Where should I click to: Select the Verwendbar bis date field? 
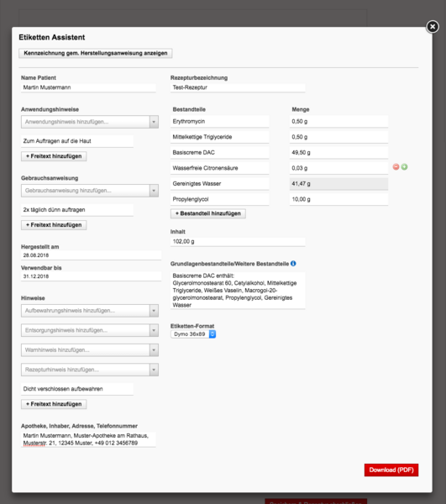[91, 276]
